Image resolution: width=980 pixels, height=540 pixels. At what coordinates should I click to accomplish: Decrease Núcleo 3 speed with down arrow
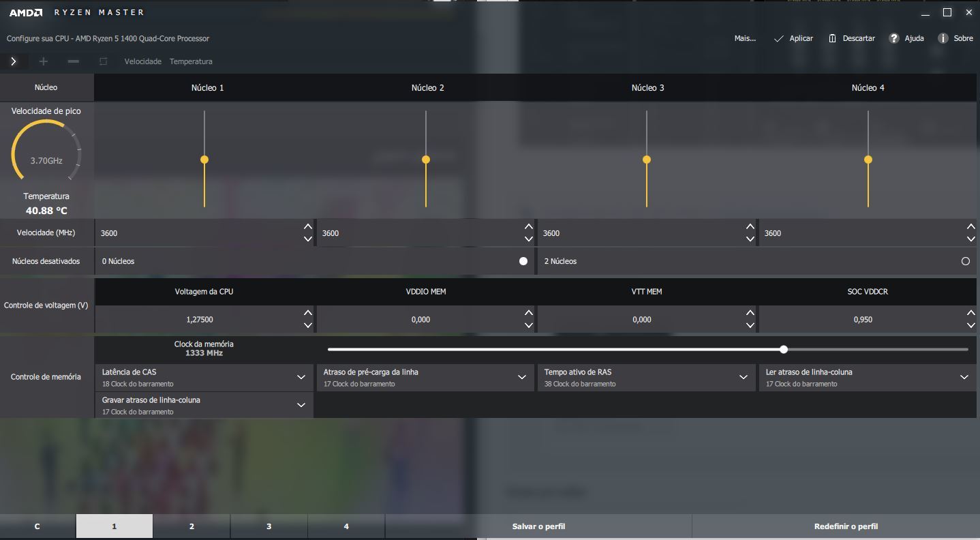click(750, 239)
